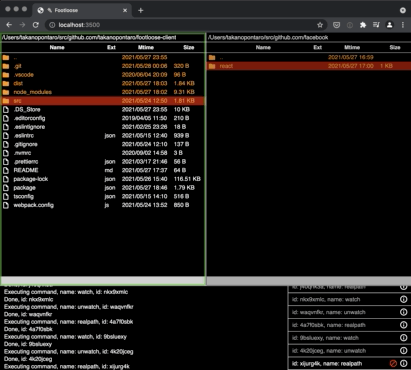Open the Pocket extension icon

337,25
